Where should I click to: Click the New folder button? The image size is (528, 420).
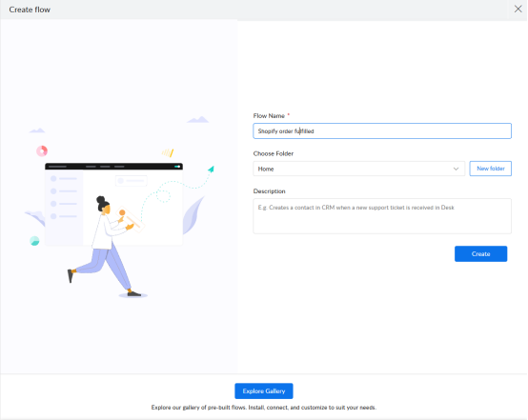491,169
